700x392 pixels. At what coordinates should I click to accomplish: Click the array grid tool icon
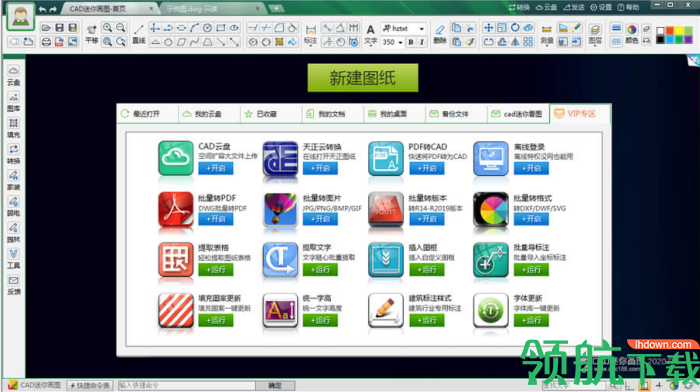(529, 42)
